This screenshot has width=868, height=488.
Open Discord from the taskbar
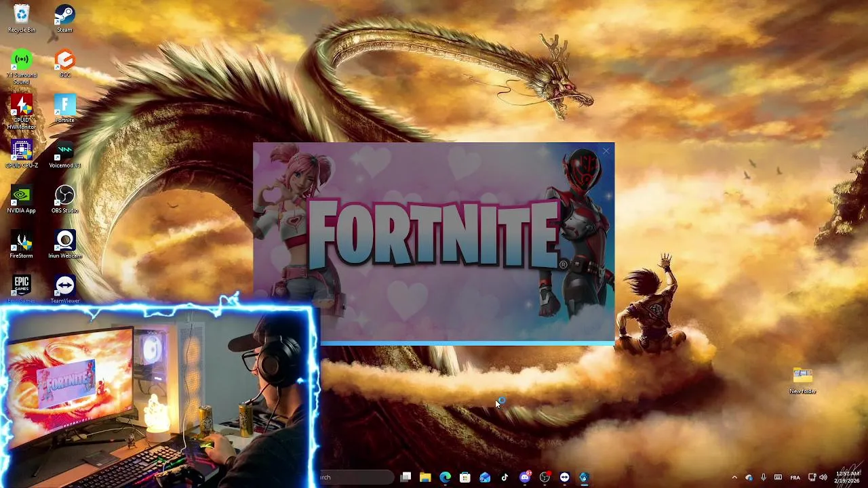tap(525, 477)
